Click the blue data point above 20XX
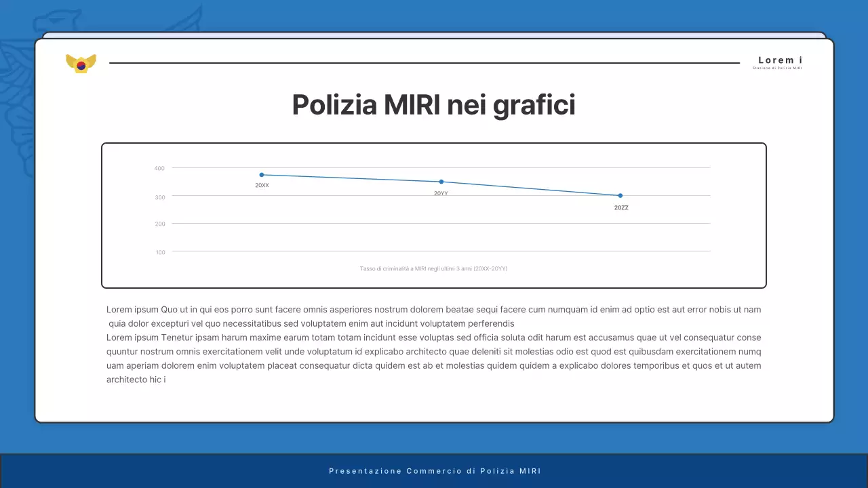868x488 pixels. (262, 174)
